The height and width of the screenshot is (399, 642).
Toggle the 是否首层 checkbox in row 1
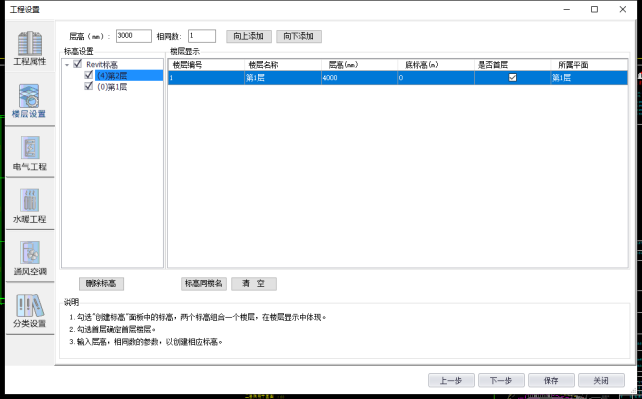pyautogui.click(x=512, y=77)
